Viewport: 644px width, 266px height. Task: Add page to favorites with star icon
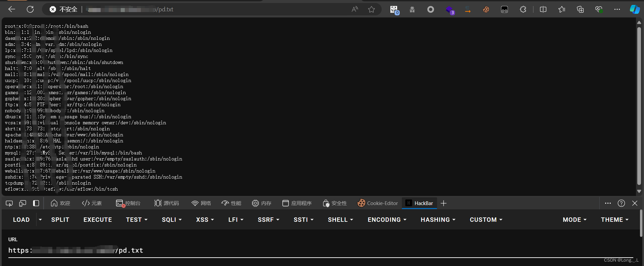(x=371, y=9)
